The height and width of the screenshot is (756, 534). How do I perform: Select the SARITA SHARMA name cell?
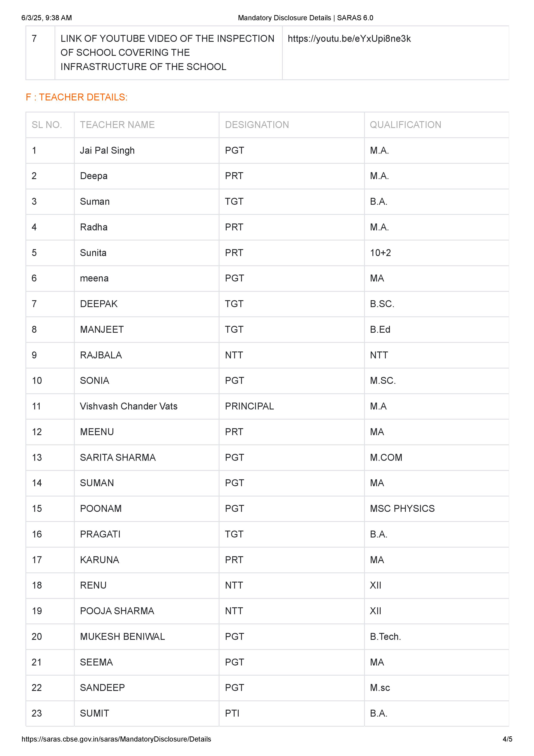(x=118, y=457)
